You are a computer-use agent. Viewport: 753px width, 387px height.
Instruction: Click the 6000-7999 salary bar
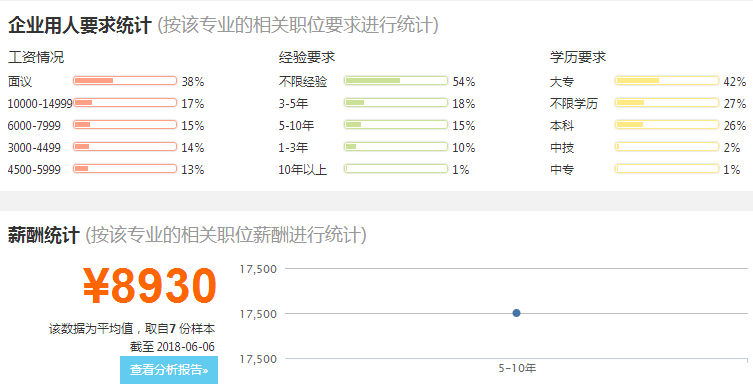click(125, 125)
